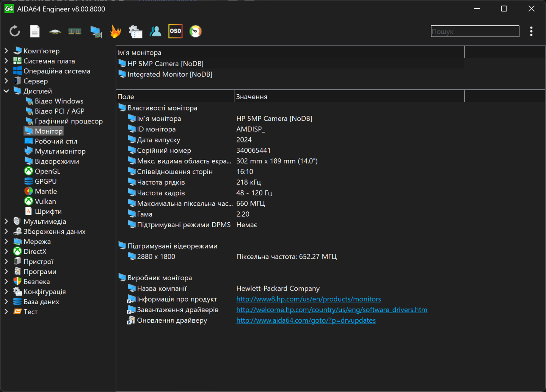The image size is (546, 392).
Task: Open the three-dot options menu
Action: point(531,31)
